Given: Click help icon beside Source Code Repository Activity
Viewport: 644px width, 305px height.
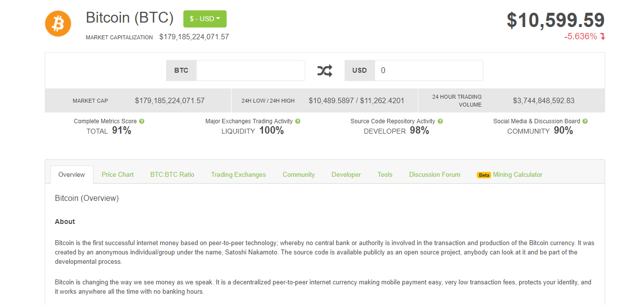Looking at the screenshot, I should point(440,121).
